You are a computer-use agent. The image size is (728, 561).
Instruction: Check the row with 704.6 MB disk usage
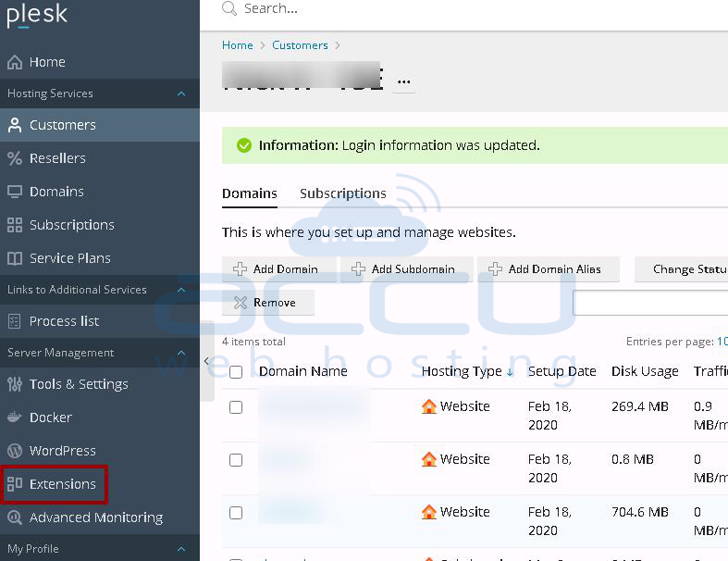point(236,513)
